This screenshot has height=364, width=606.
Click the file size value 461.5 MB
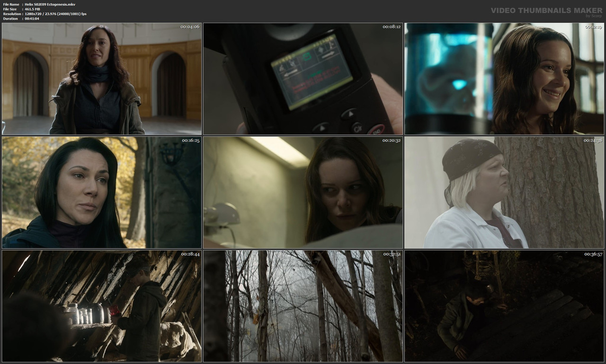coord(34,9)
